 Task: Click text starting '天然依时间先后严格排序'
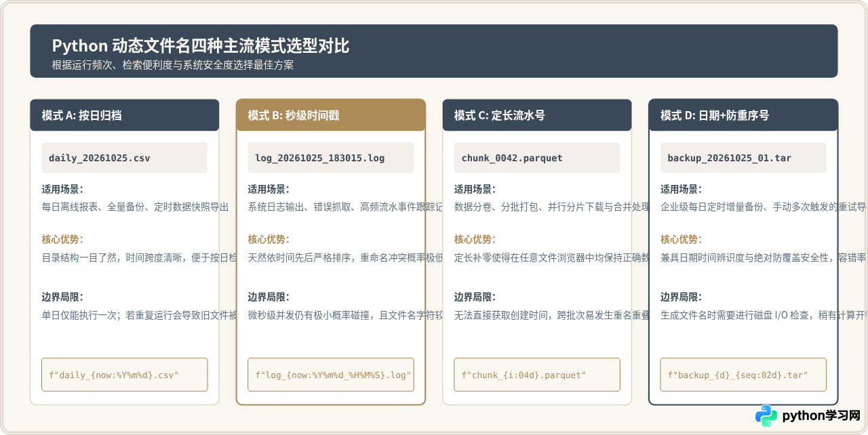pyautogui.click(x=345, y=257)
